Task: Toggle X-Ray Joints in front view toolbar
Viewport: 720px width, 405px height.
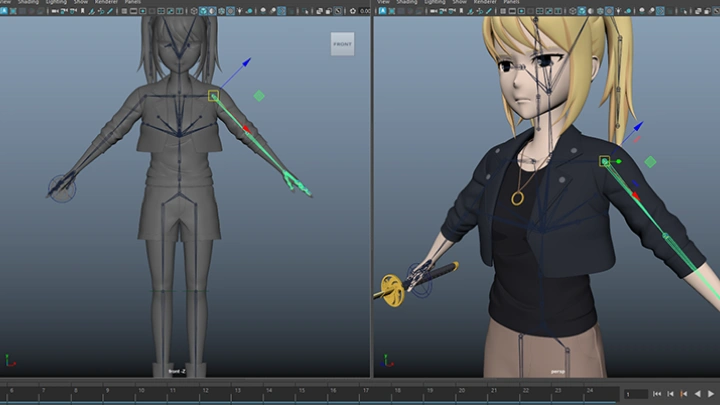Action: point(338,11)
